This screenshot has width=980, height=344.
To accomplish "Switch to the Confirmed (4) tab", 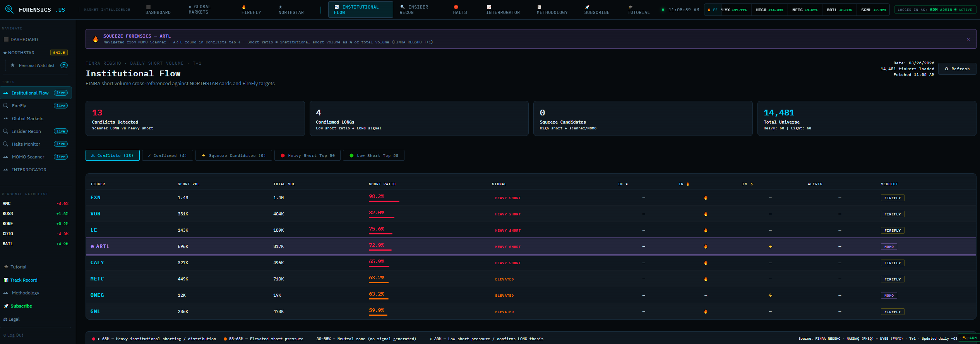I will point(167,156).
